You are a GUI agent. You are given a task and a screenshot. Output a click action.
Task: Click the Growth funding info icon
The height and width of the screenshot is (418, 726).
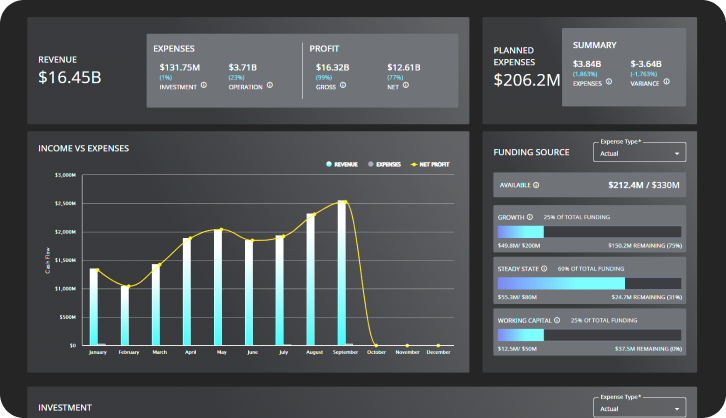coord(530,217)
